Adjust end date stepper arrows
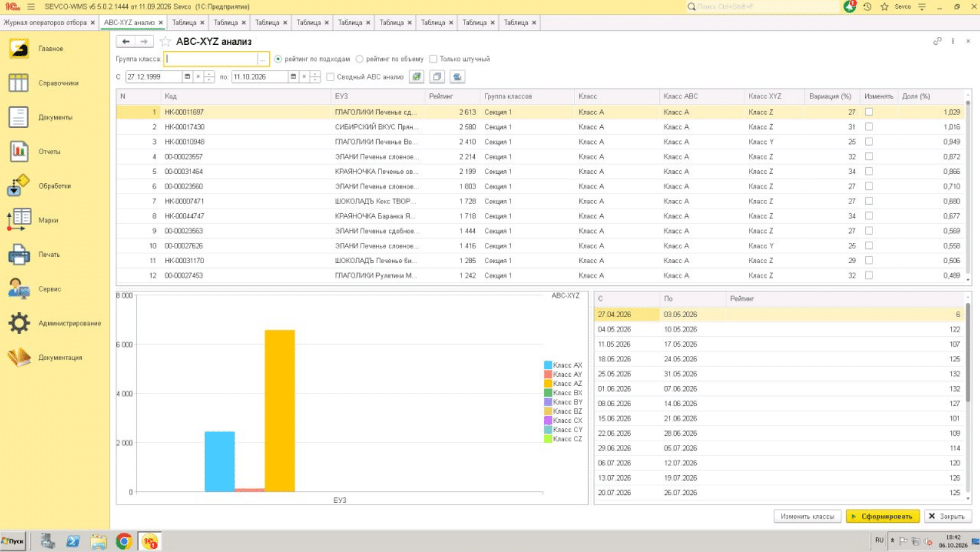Image resolution: width=980 pixels, height=552 pixels. coord(315,77)
